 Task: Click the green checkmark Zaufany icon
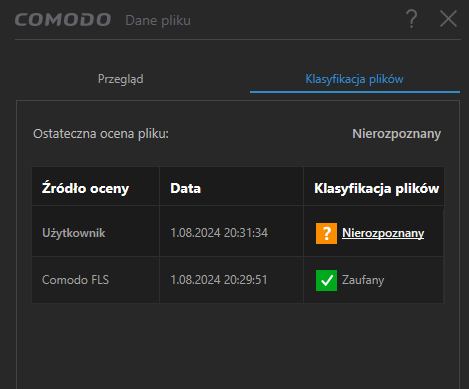pyautogui.click(x=326, y=280)
